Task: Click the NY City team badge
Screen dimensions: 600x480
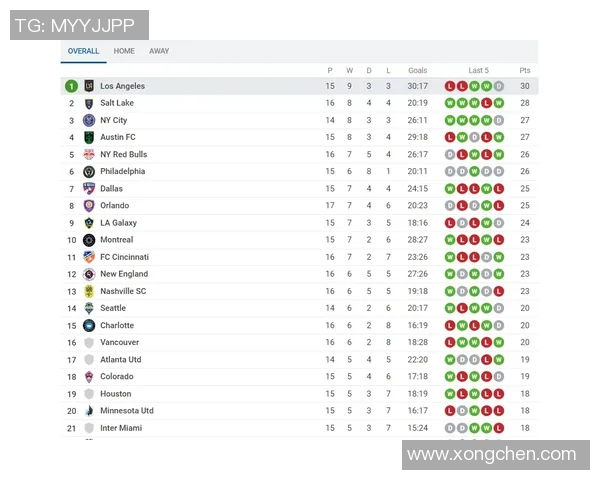Action: 89,120
